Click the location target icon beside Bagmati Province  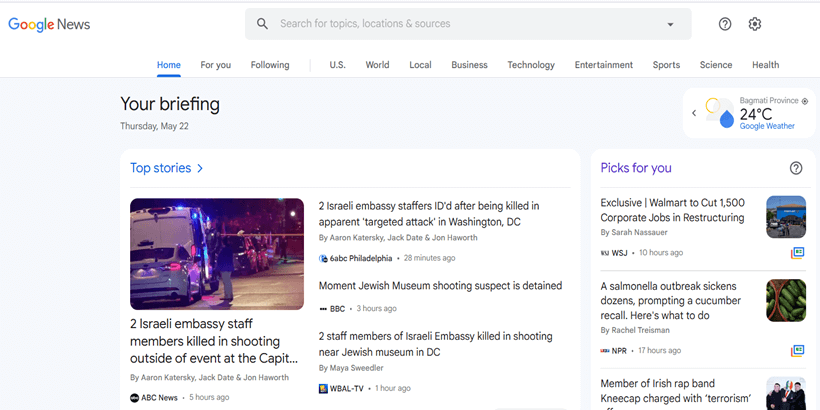805,101
